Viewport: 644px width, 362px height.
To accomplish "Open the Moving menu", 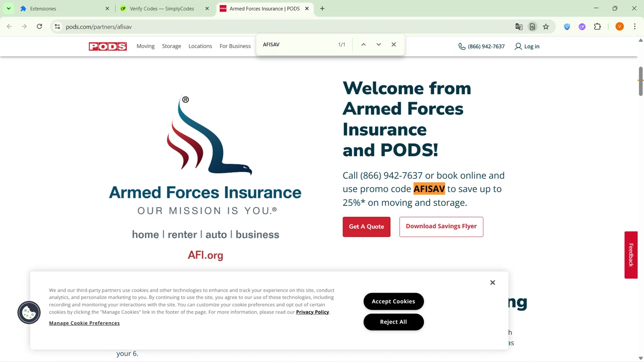I will (146, 46).
